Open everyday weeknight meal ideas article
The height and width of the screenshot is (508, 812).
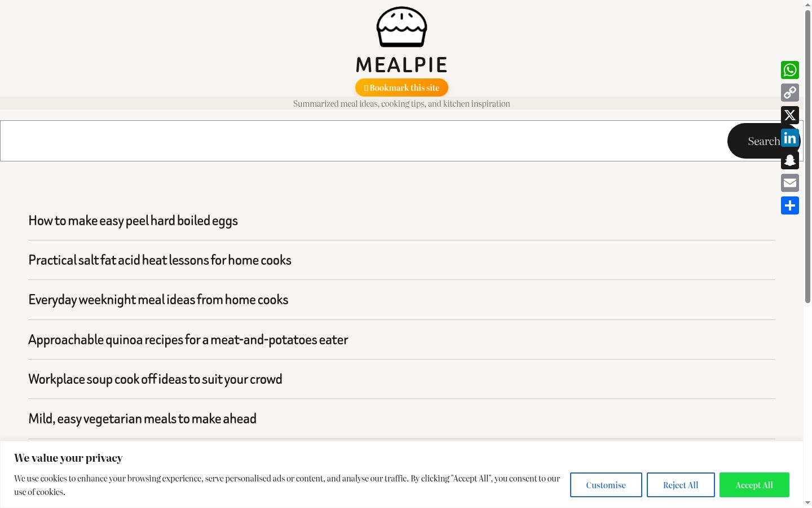[x=158, y=300]
